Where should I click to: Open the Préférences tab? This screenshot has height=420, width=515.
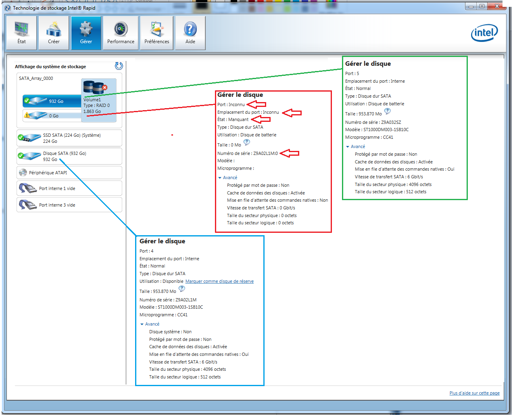pos(157,33)
